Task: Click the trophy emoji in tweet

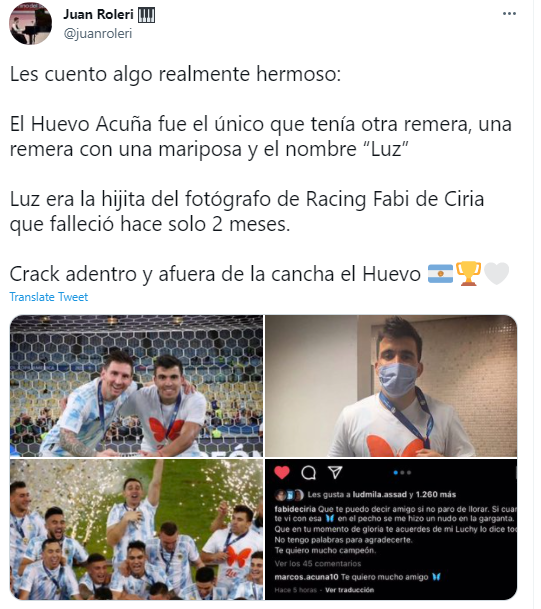Action: coord(468,274)
